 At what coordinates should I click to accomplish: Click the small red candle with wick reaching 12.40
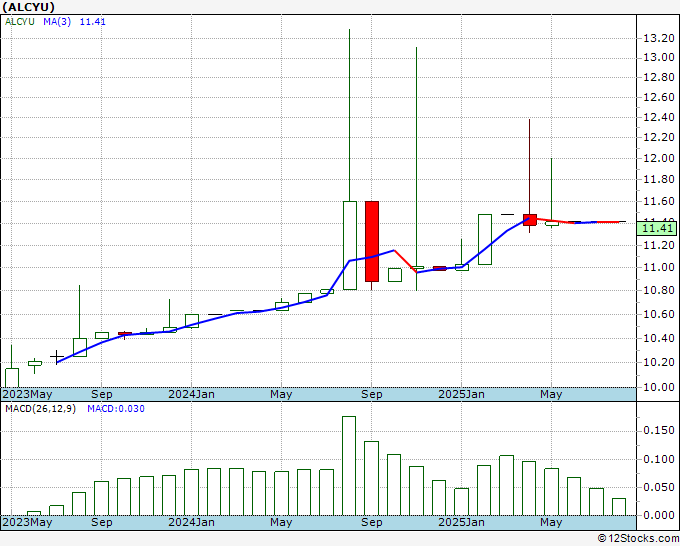[530, 219]
